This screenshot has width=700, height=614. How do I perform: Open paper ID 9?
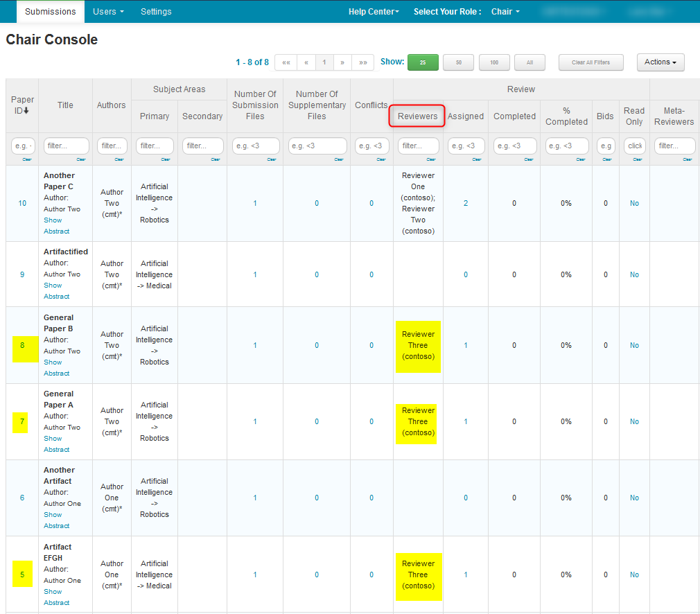point(22,274)
